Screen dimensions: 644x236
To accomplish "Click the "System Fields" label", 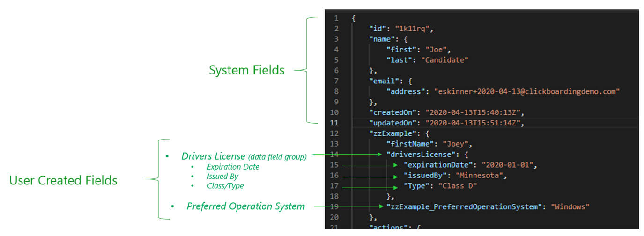I will (x=246, y=70).
